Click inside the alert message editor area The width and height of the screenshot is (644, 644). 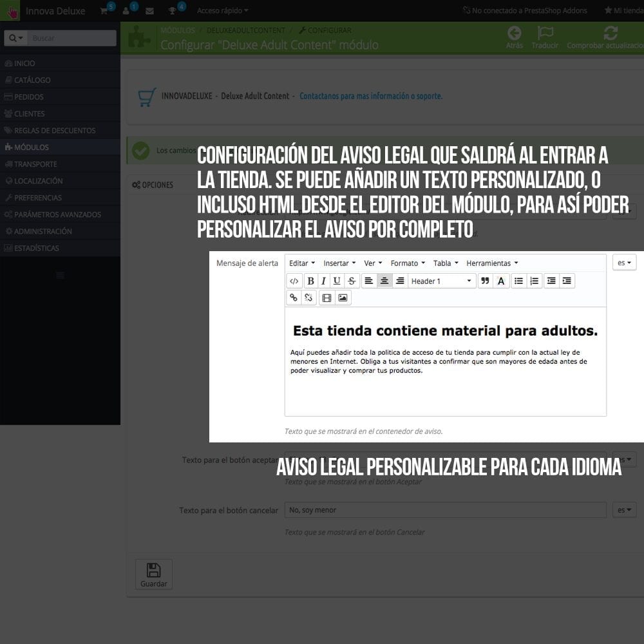point(446,361)
